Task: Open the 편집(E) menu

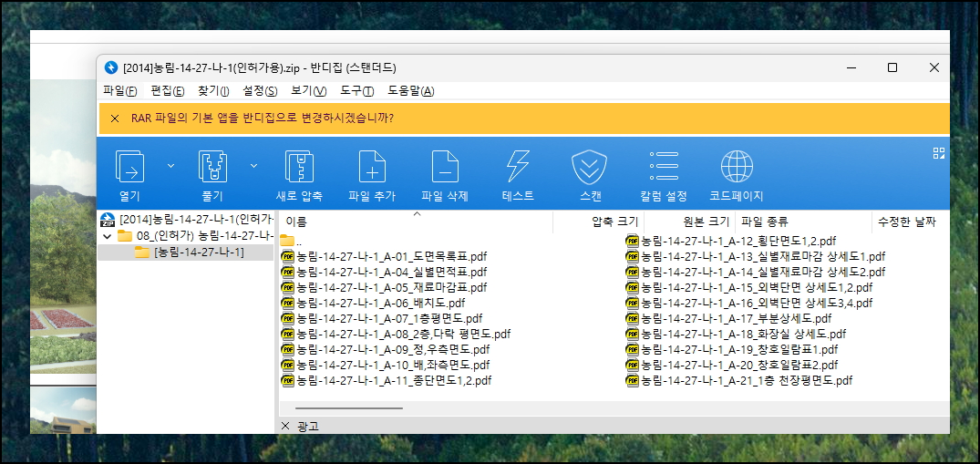Action: point(168,91)
